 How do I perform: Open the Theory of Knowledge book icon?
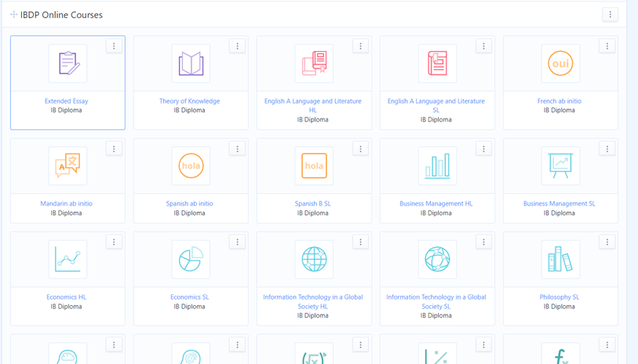[x=191, y=64]
